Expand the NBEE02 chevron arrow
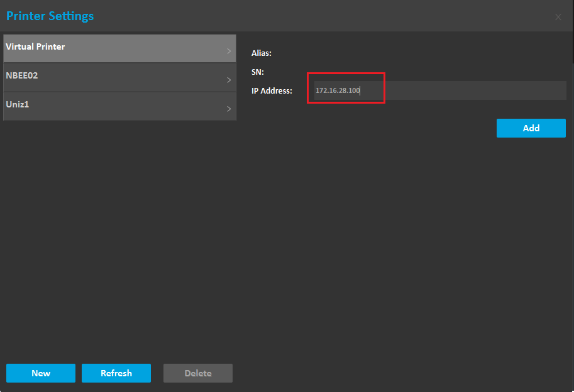 (229, 80)
